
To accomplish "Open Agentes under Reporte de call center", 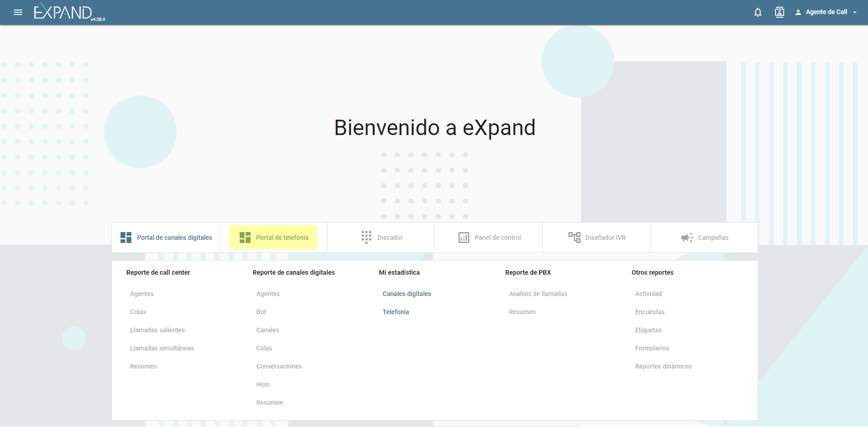I will tap(142, 294).
